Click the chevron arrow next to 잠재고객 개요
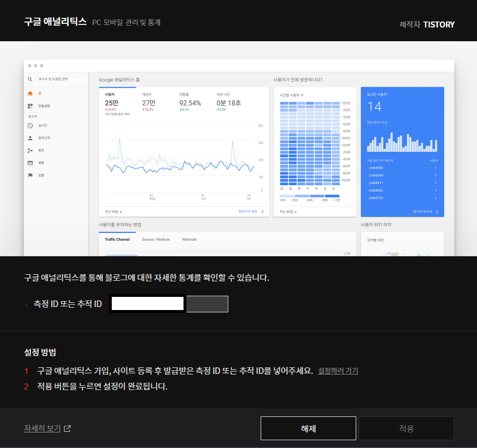 [262, 211]
